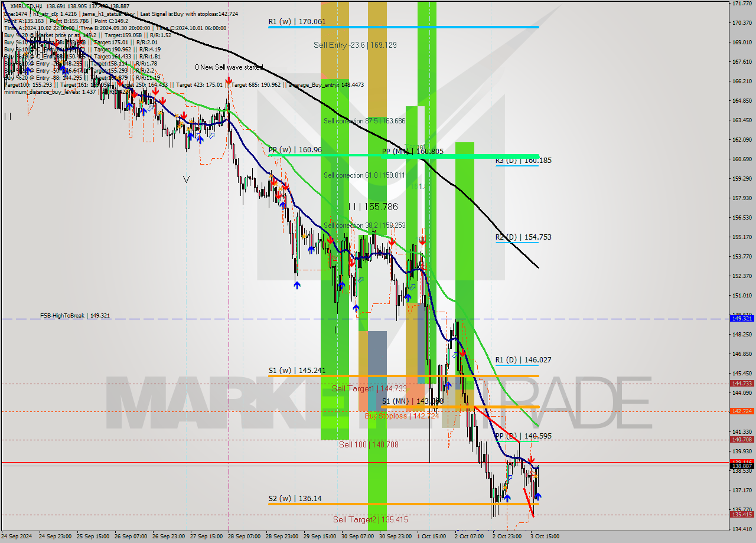Click the XMRUSD,H1 chart symbol title
The image size is (756, 543).
click(x=27, y=6)
